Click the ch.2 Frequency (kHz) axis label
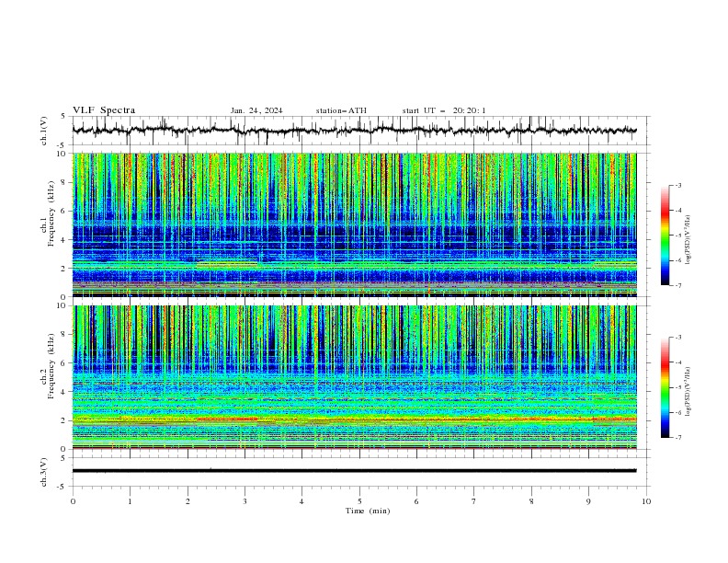 [x=48, y=366]
